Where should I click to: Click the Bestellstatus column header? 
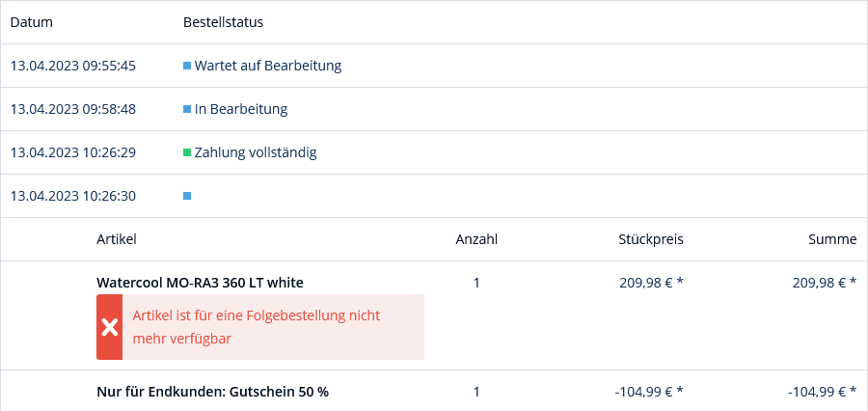(x=223, y=22)
